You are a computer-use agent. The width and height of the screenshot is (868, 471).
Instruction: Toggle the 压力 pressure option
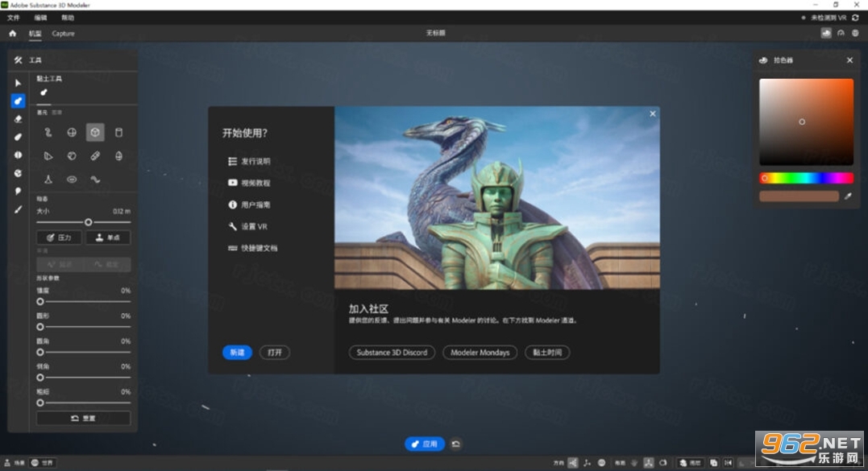click(x=59, y=238)
